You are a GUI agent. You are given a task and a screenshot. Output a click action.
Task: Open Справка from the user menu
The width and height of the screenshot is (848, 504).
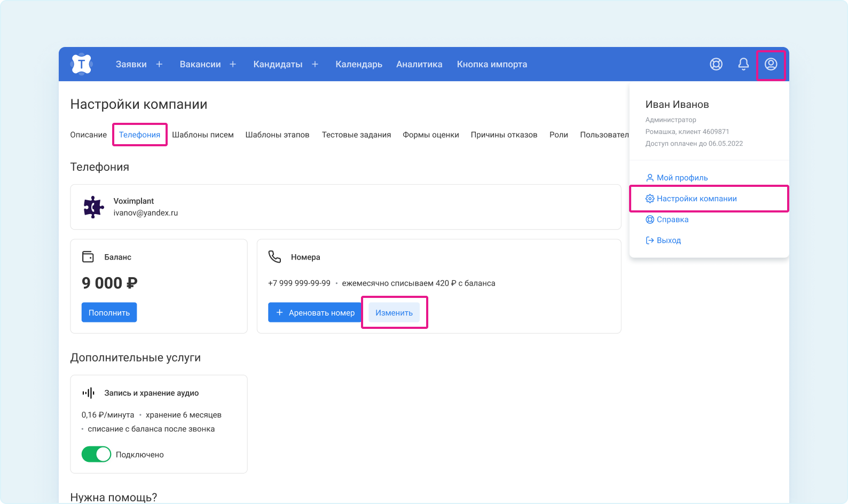(672, 219)
